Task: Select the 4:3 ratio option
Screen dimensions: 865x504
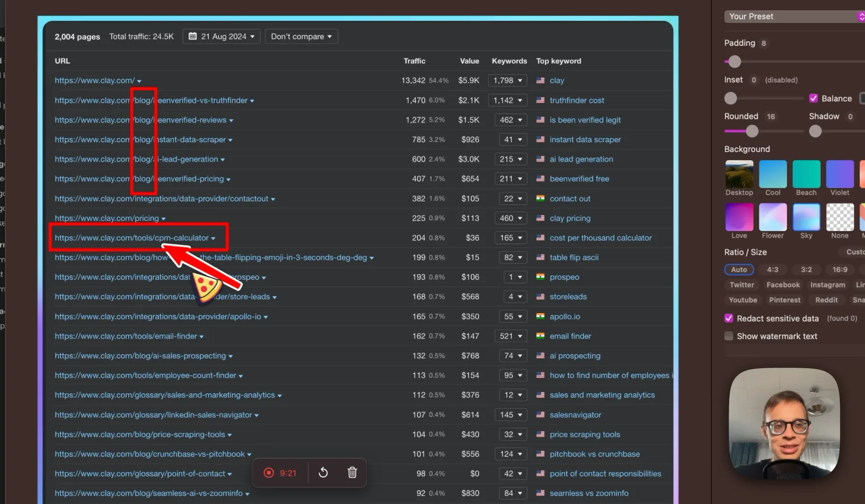Action: (773, 269)
